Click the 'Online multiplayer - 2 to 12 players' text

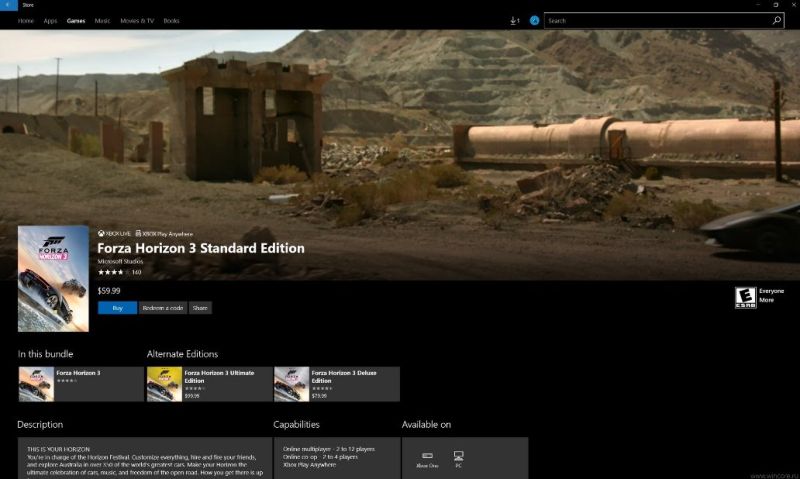pyautogui.click(x=329, y=449)
